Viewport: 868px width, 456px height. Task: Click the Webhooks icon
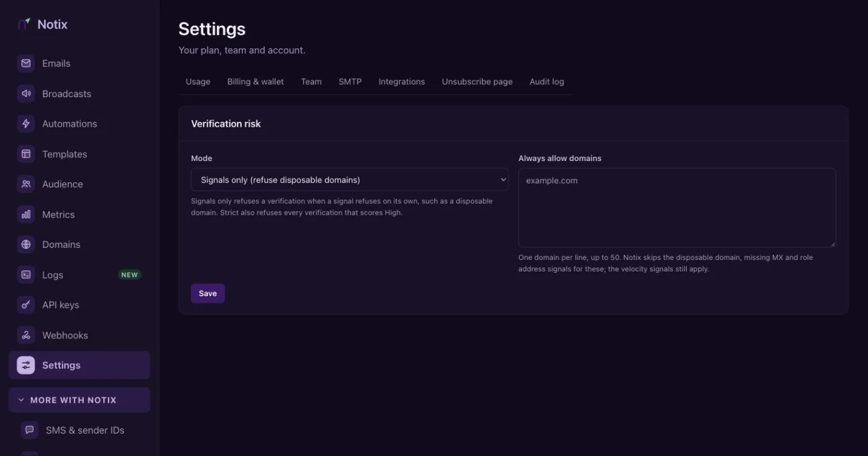(26, 335)
